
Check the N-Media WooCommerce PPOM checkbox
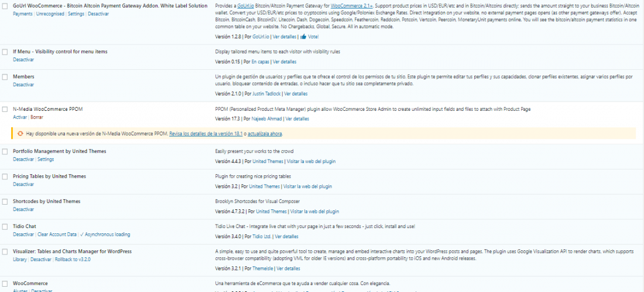pyautogui.click(x=5, y=110)
